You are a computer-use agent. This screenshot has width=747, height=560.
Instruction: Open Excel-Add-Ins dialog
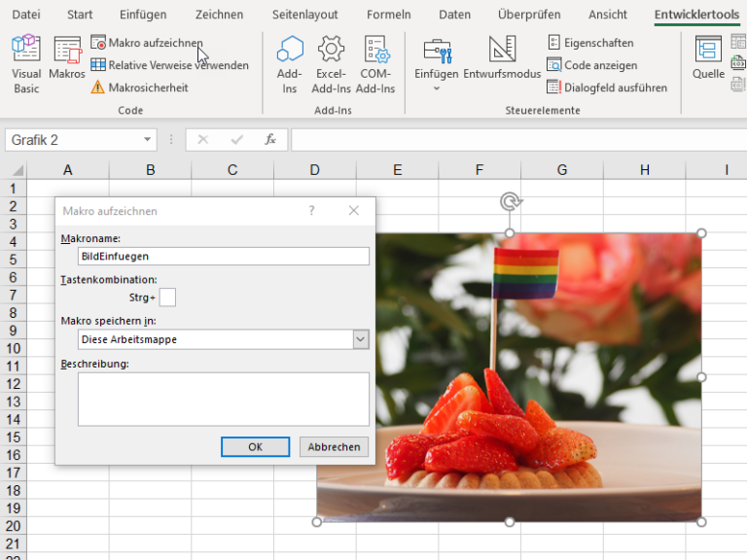tap(331, 64)
